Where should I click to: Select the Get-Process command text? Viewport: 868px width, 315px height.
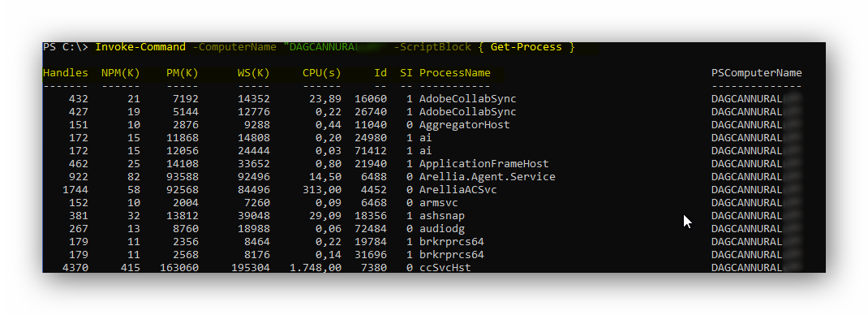coord(526,47)
